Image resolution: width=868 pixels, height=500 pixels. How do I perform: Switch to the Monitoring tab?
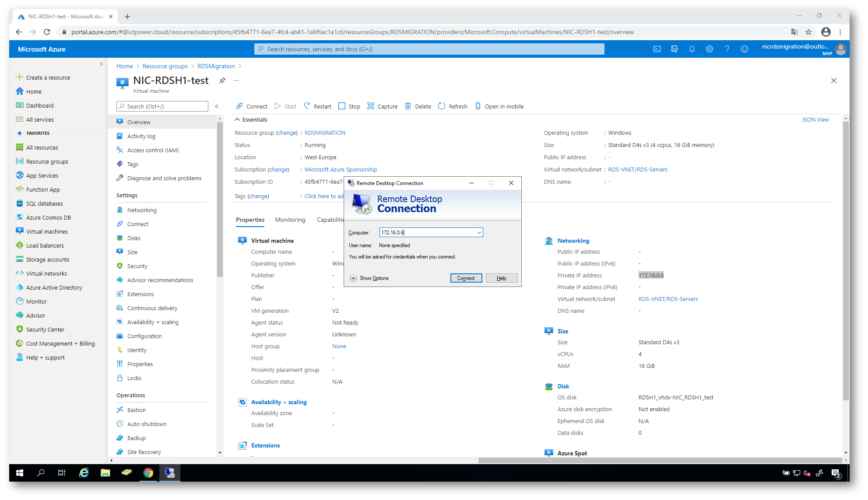click(x=290, y=220)
